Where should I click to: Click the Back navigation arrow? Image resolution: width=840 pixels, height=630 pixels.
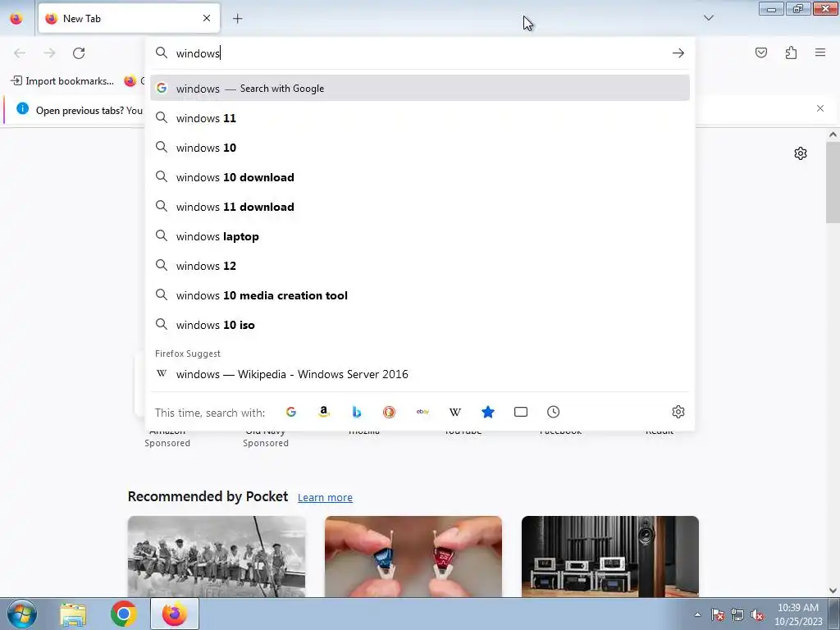pos(20,53)
